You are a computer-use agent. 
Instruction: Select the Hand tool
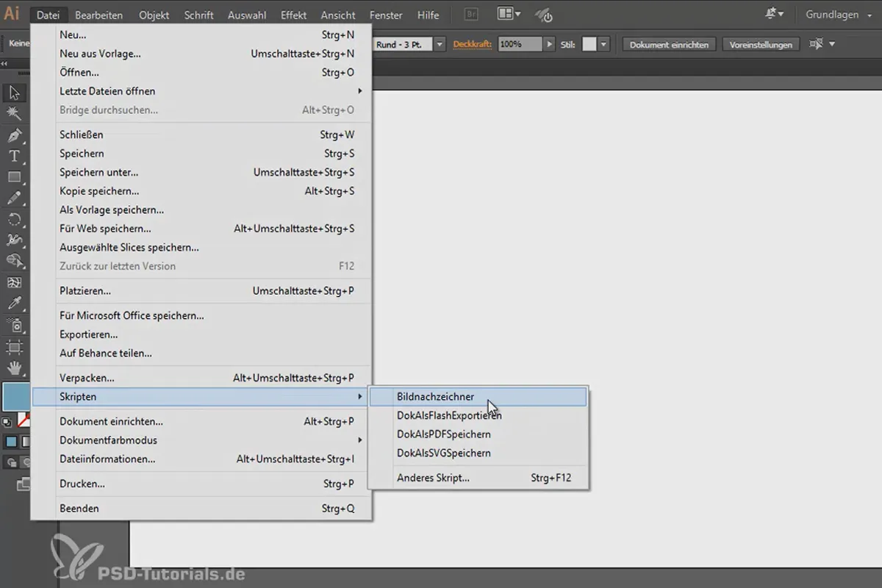[14, 367]
